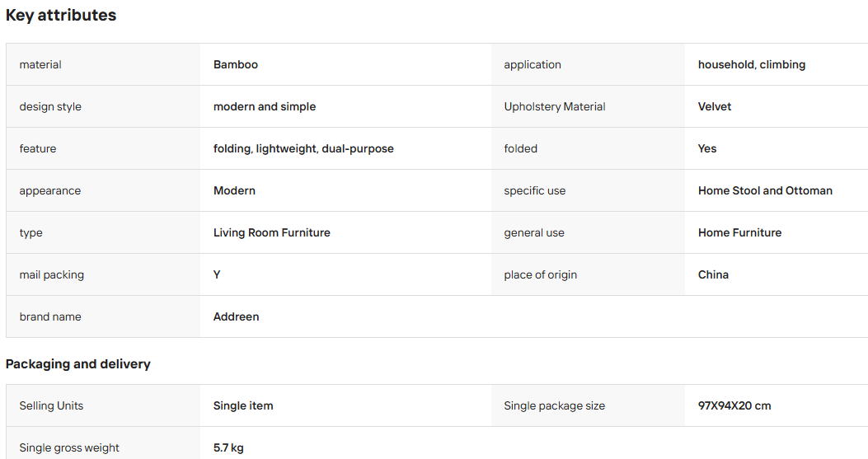Click the mail packing label

pos(51,275)
